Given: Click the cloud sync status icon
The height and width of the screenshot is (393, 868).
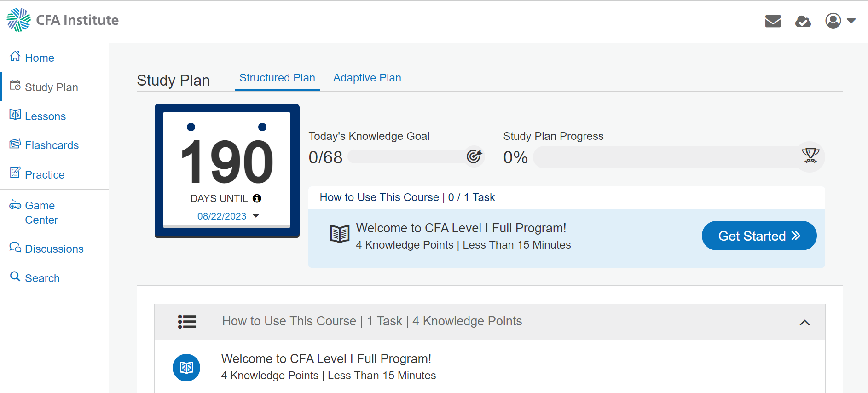Looking at the screenshot, I should pos(803,21).
